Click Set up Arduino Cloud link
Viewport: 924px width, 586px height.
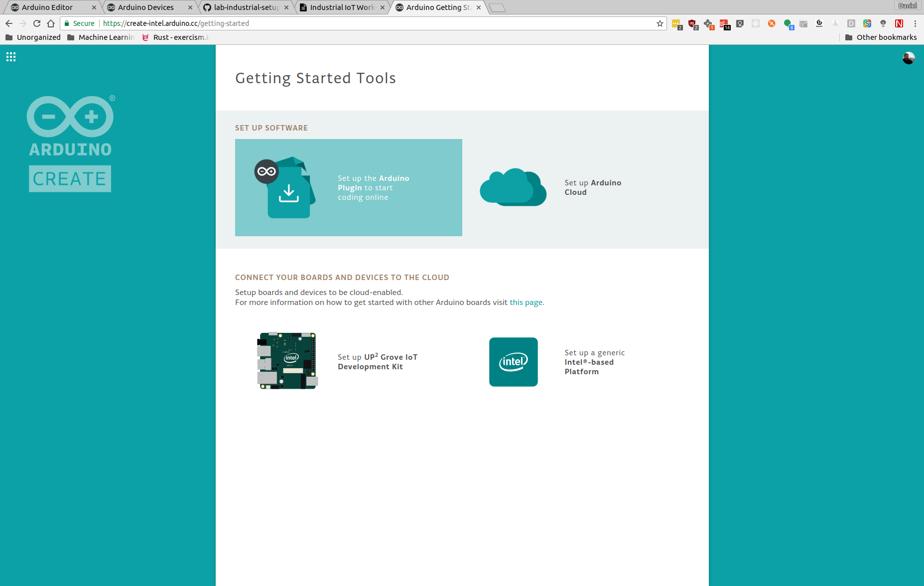point(593,187)
